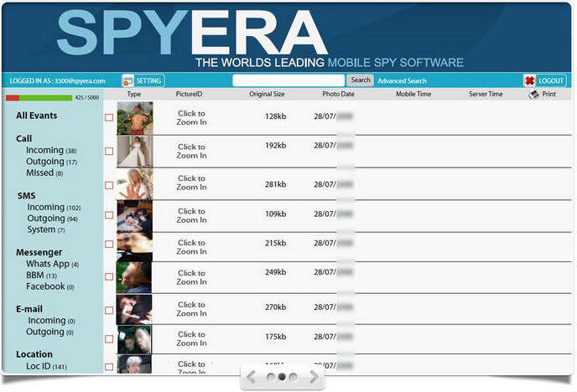
Task: Select the checkbox on the 109kb row
Action: [x=109, y=215]
